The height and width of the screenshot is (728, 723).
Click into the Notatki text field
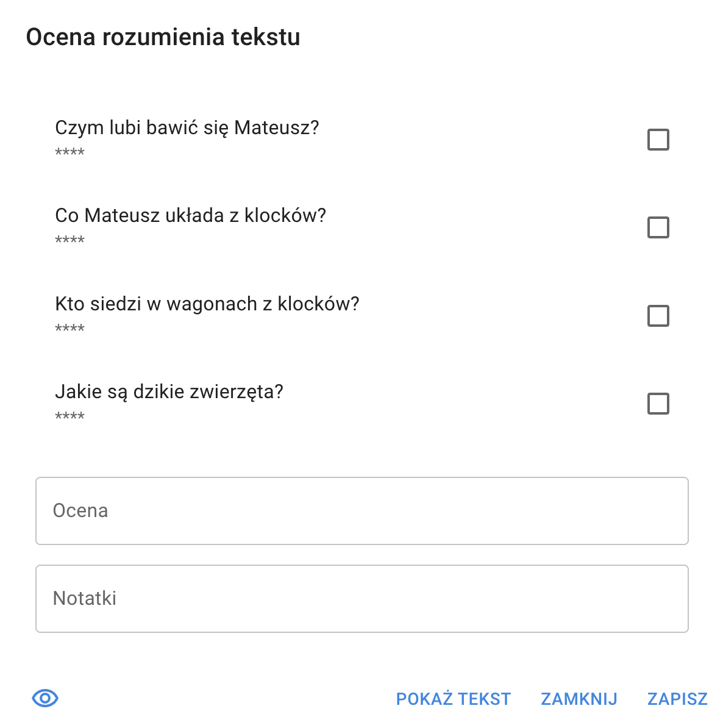click(x=362, y=599)
